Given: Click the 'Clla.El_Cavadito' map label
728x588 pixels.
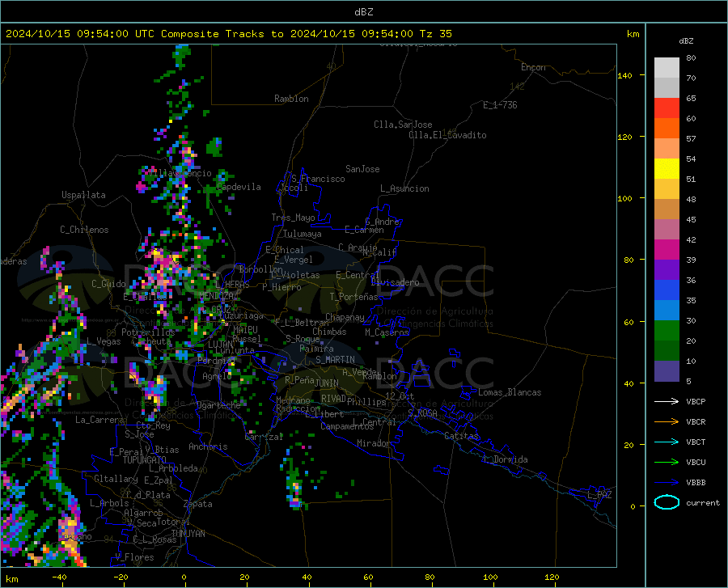Looking at the screenshot, I should pos(447,135).
